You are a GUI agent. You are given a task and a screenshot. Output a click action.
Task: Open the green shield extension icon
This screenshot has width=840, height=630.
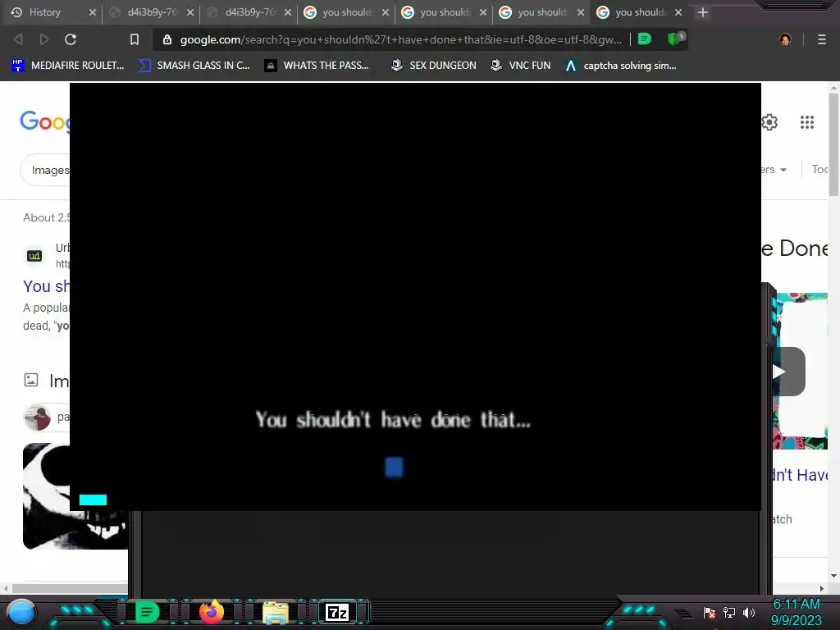(675, 39)
